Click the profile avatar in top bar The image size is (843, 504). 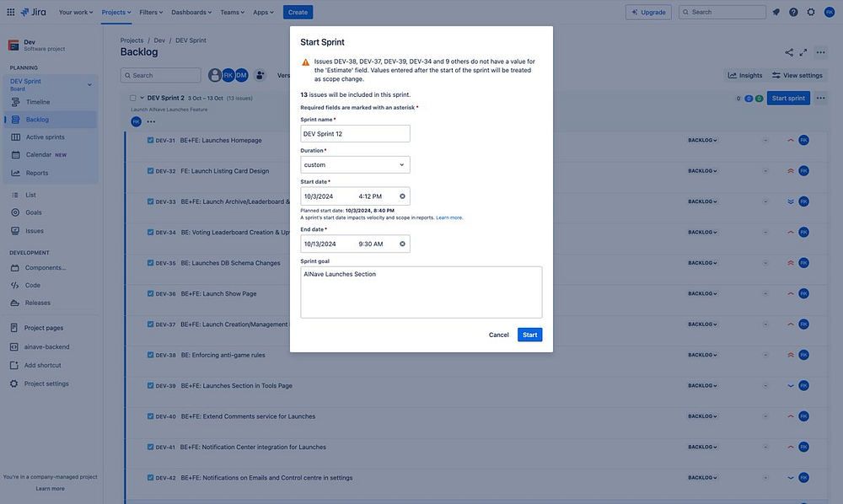point(829,12)
